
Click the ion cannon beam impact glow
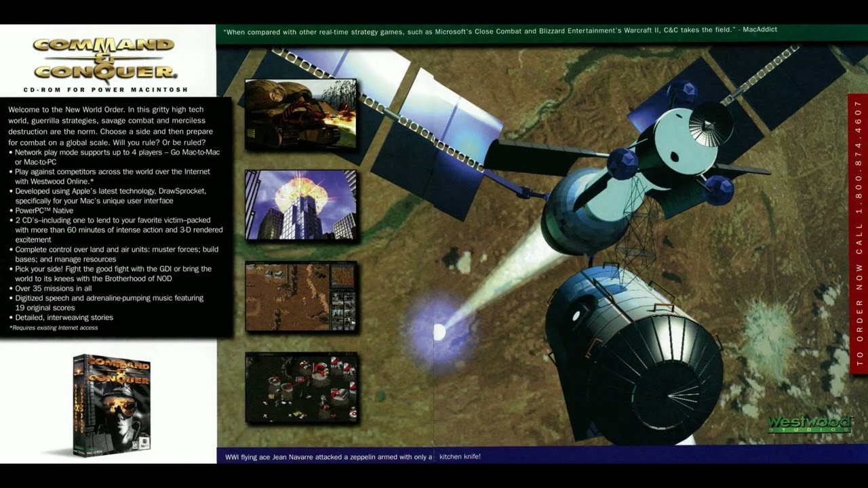439,332
